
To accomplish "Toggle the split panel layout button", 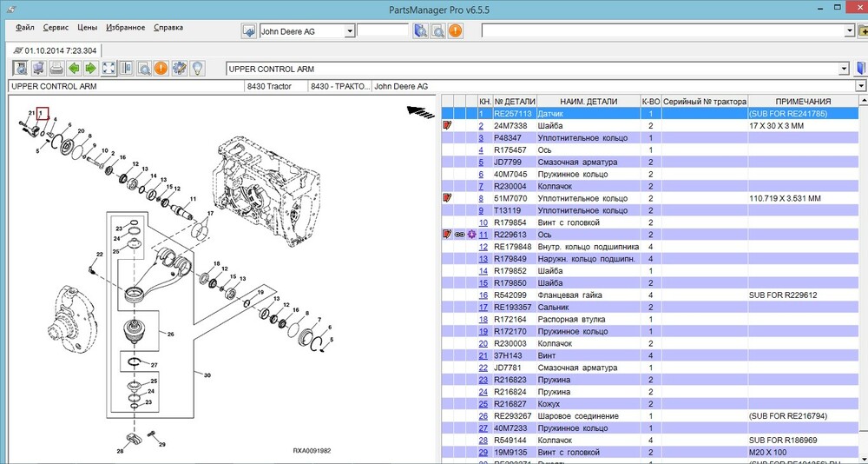I will coord(127,68).
